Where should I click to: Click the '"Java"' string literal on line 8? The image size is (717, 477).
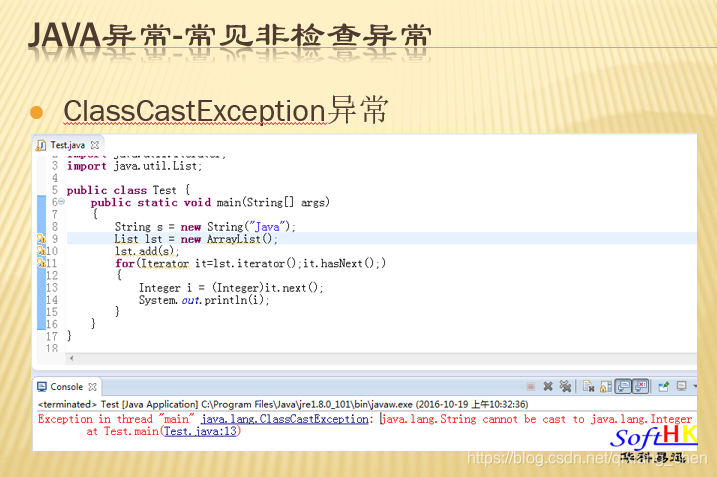[x=268, y=227]
